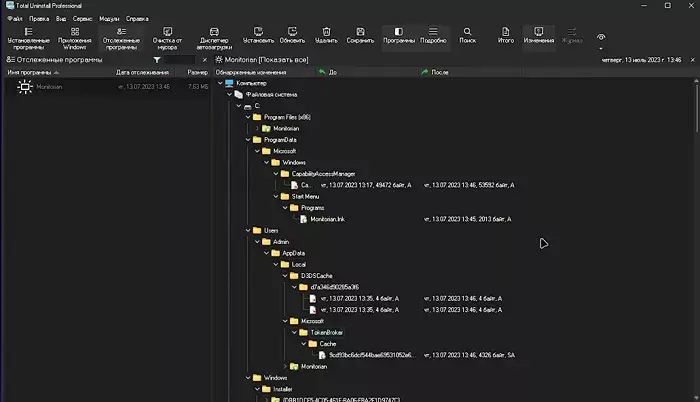The height and width of the screenshot is (402, 700).
Task: Toggle the eye visibility icon in toolbar
Action: pos(601,37)
